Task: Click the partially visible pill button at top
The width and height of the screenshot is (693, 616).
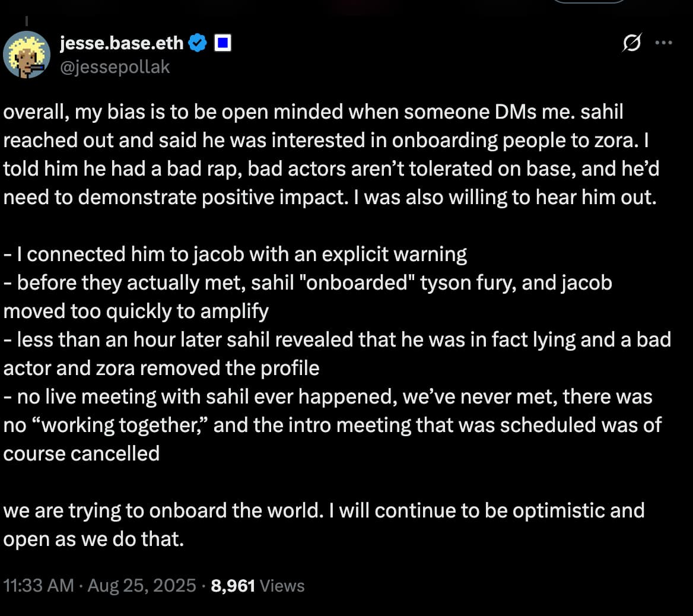Action: [x=589, y=2]
